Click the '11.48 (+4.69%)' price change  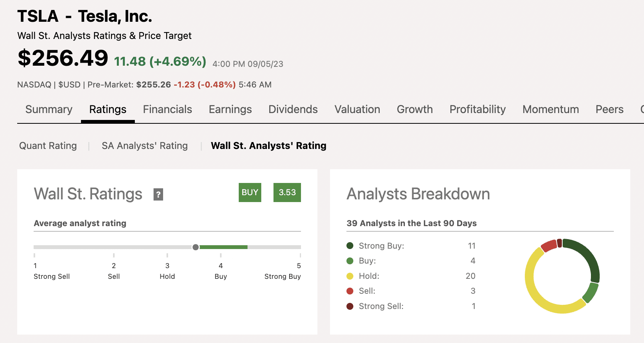click(160, 61)
